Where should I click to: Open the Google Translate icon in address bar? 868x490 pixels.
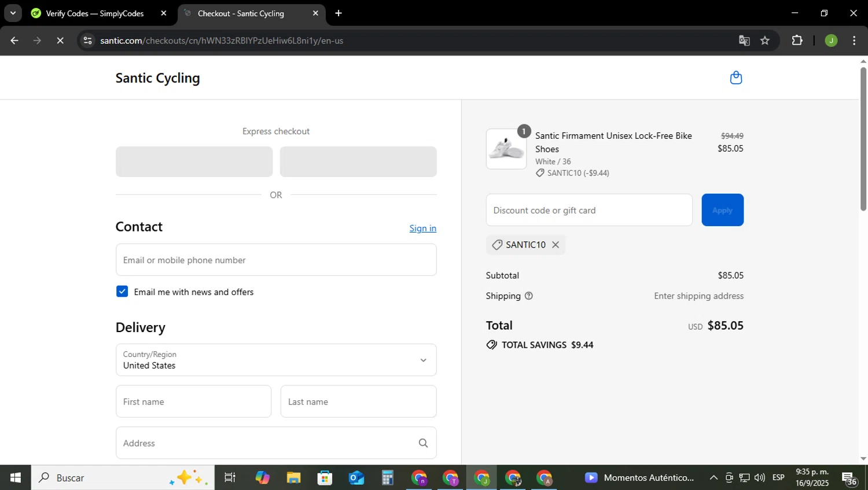(x=744, y=40)
